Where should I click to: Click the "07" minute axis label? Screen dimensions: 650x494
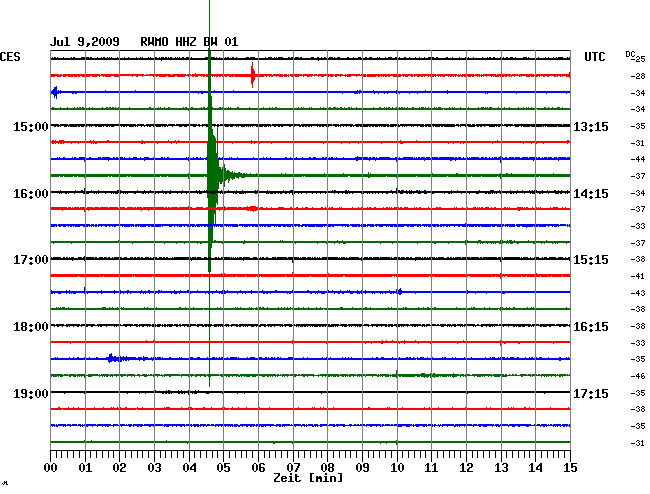pos(293,468)
